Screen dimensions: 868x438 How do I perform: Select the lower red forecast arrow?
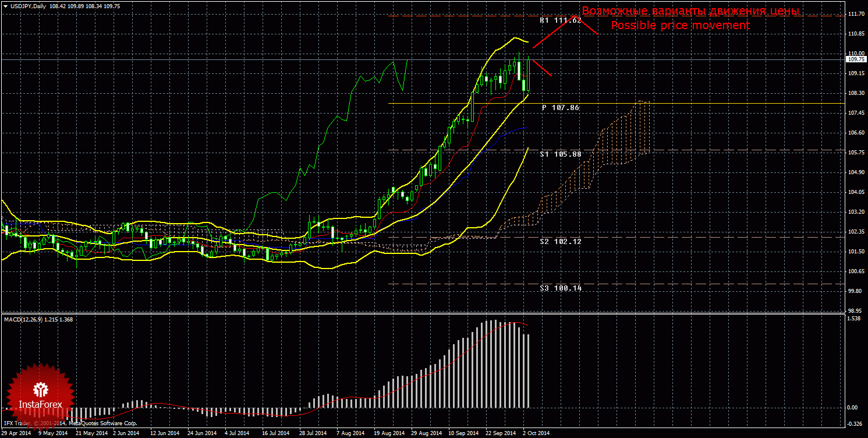pos(542,68)
